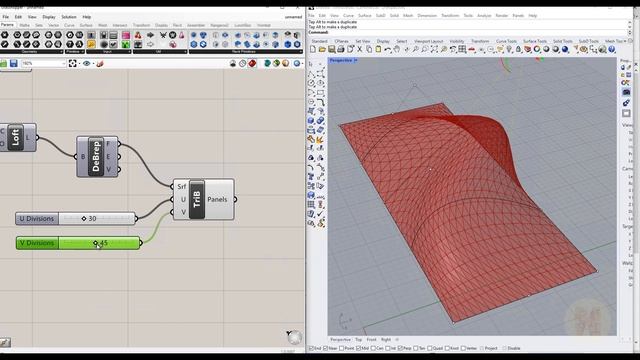Screen dimensions: 640x360
Task: Switch to the Curve Tools toolbar tab
Action: click(x=506, y=41)
